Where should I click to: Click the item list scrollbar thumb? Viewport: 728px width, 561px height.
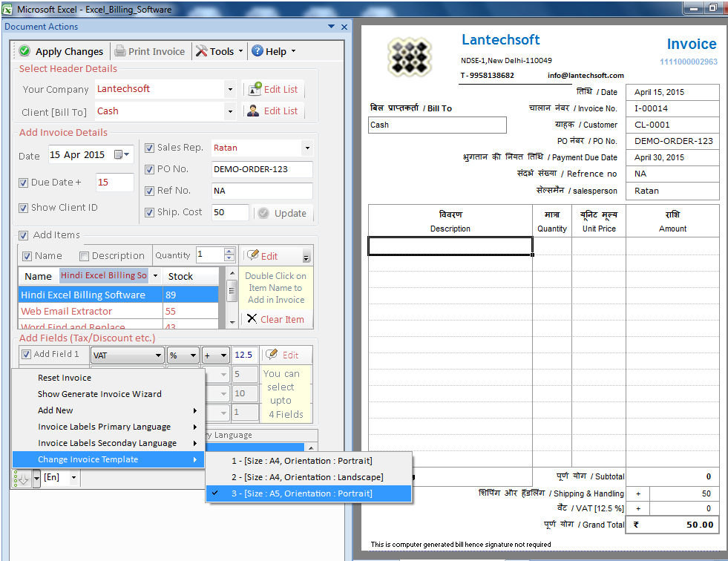[x=232, y=291]
